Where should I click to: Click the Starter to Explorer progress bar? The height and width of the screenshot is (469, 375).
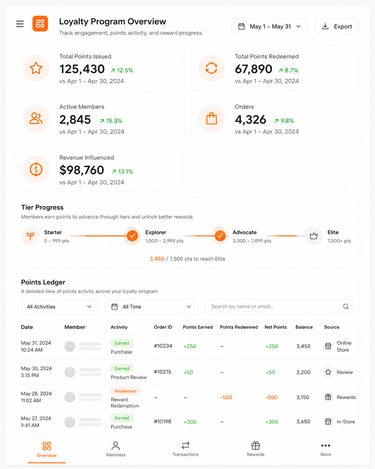pyautogui.click(x=99, y=236)
